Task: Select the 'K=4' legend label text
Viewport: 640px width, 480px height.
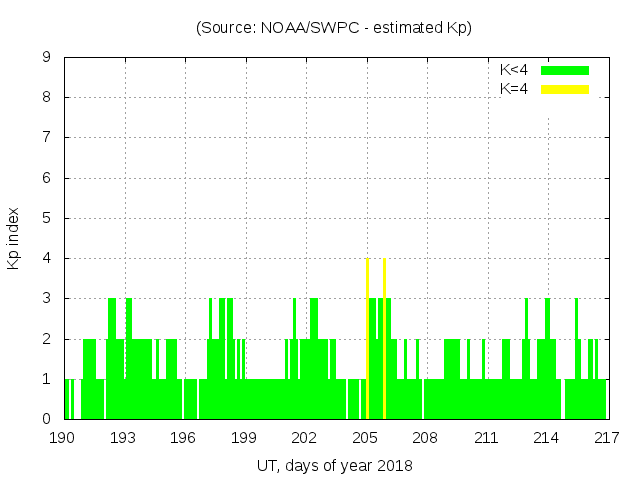Action: 514,89
